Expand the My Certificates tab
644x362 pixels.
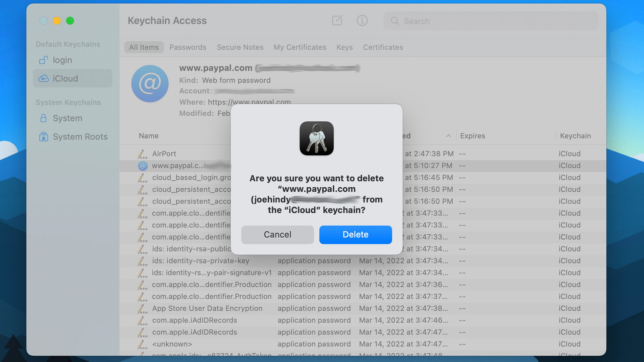pos(300,47)
